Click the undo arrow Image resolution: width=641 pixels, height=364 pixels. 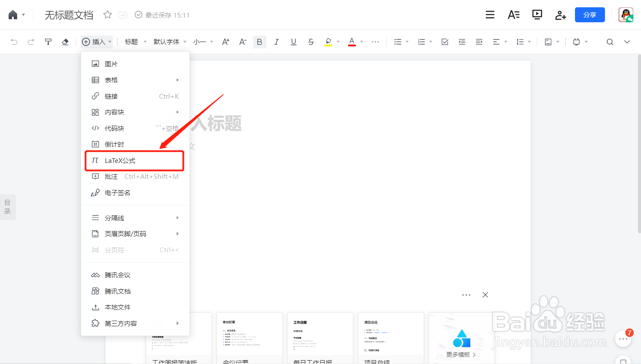[x=14, y=42]
